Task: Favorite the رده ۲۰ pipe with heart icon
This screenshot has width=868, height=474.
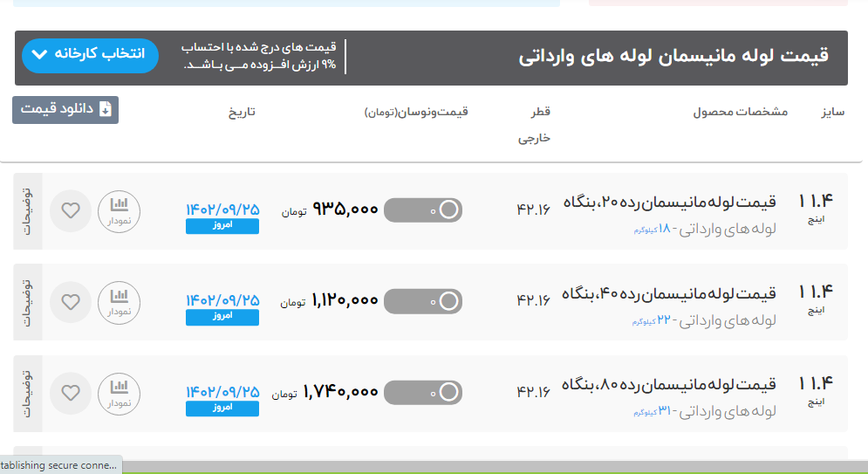Action: [x=71, y=210]
